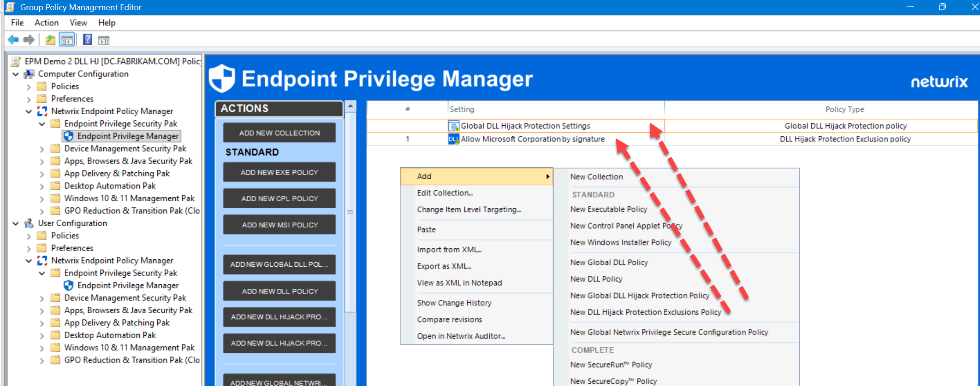Click the DLL icon beside Allow Microsoft Corporation
This screenshot has width=980, height=386.
coord(454,139)
